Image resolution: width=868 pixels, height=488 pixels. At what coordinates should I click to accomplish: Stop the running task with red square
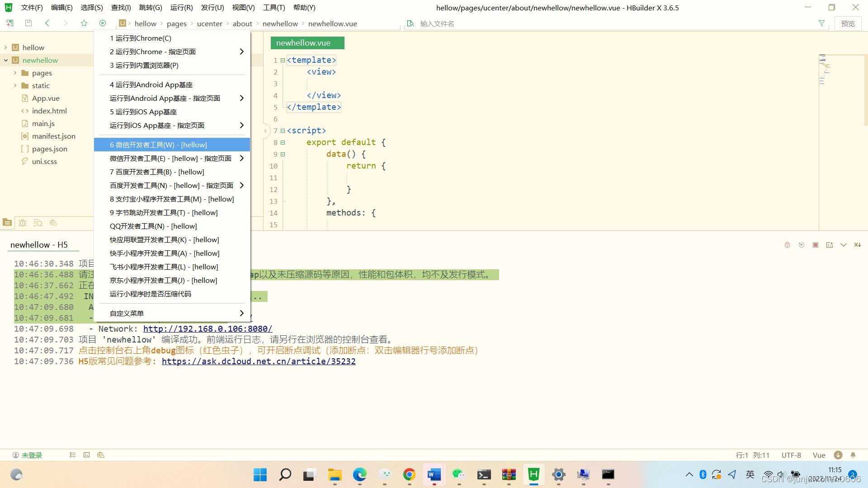816,245
